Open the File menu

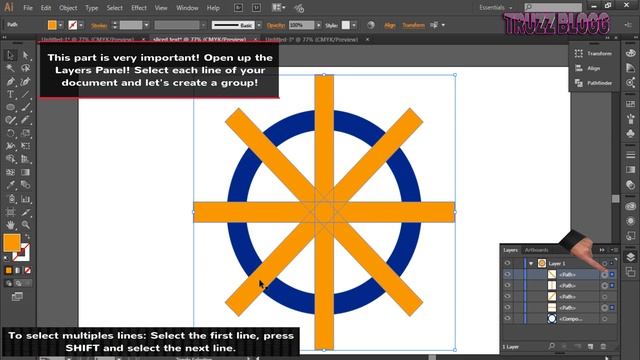pyautogui.click(x=28, y=8)
